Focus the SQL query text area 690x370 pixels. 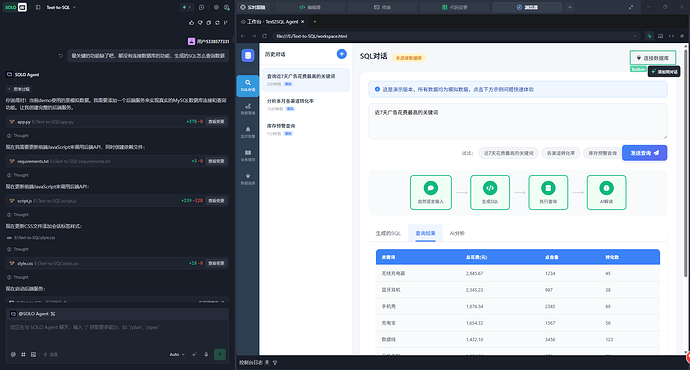pyautogui.click(x=518, y=121)
